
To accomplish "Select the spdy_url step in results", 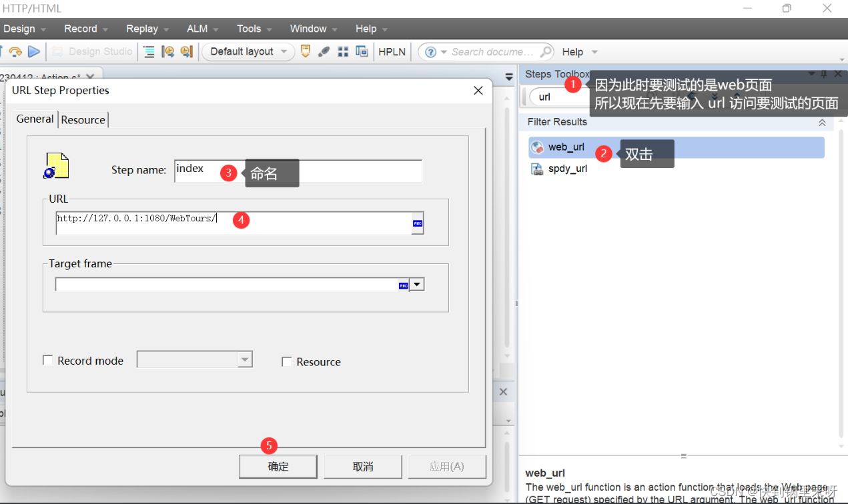I will click(x=677, y=169).
